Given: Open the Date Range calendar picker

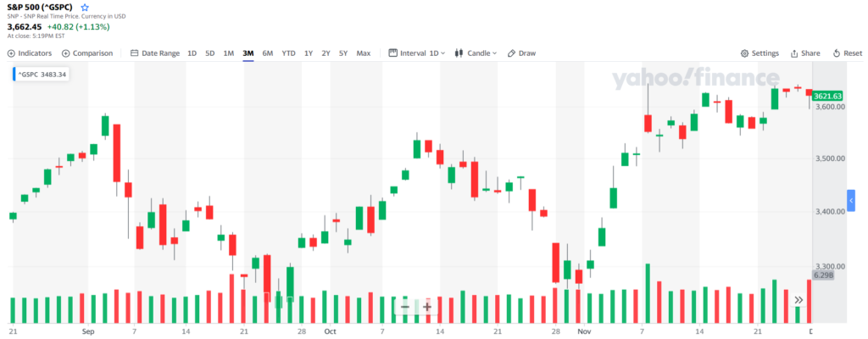Looking at the screenshot, I should point(155,53).
